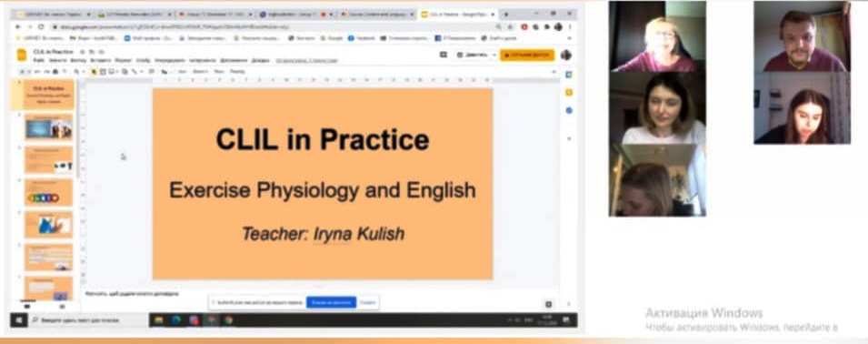Open the Tasks side panel icon
Image resolution: width=868 pixels, height=344 pixels.
[x=569, y=110]
